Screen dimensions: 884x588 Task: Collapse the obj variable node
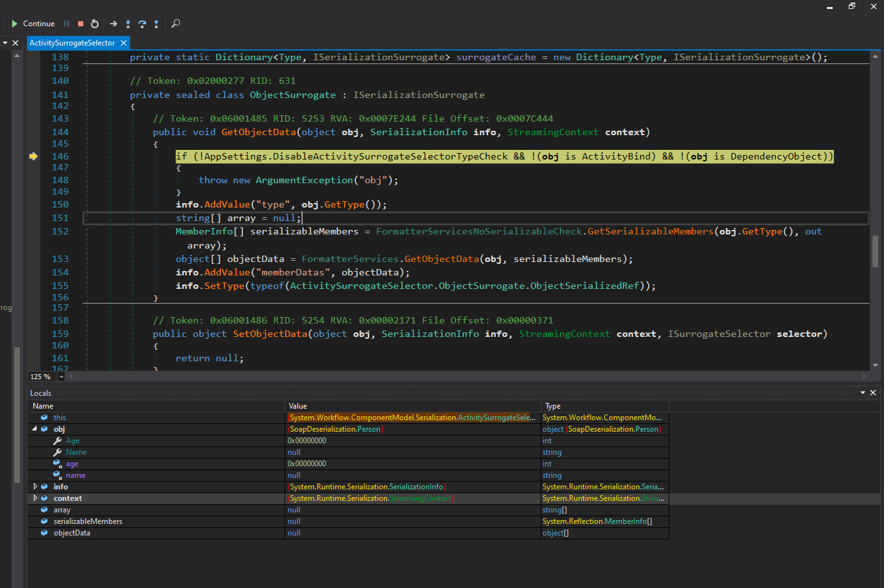click(35, 429)
